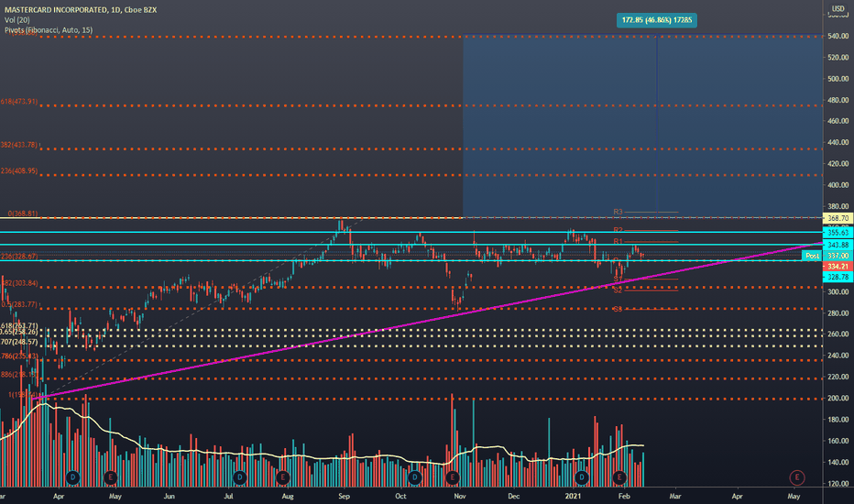Click the 368.70 price label on axis
Screen dimensions: 854x504
838,218
